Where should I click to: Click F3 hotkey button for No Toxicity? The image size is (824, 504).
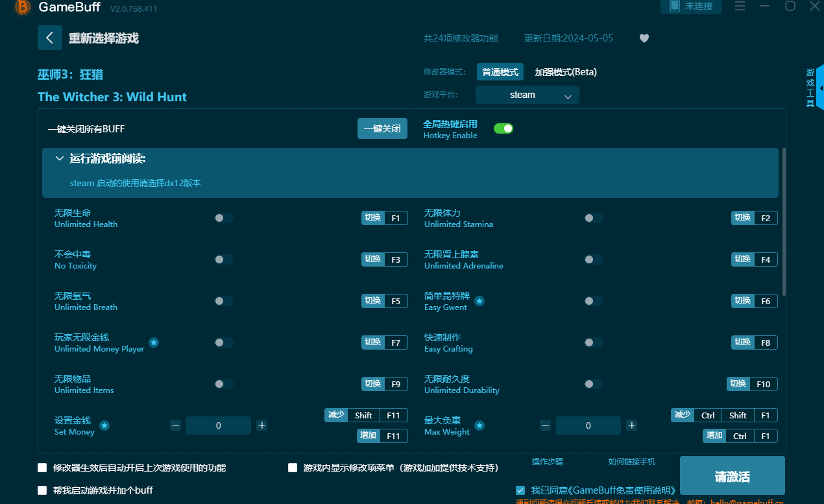(384, 259)
